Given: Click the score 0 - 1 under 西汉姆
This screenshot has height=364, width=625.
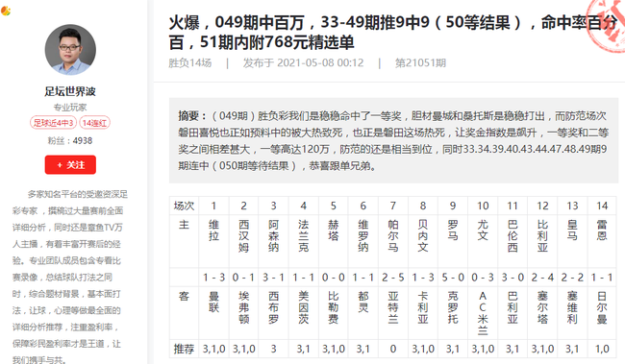Looking at the screenshot, I should (x=244, y=278).
